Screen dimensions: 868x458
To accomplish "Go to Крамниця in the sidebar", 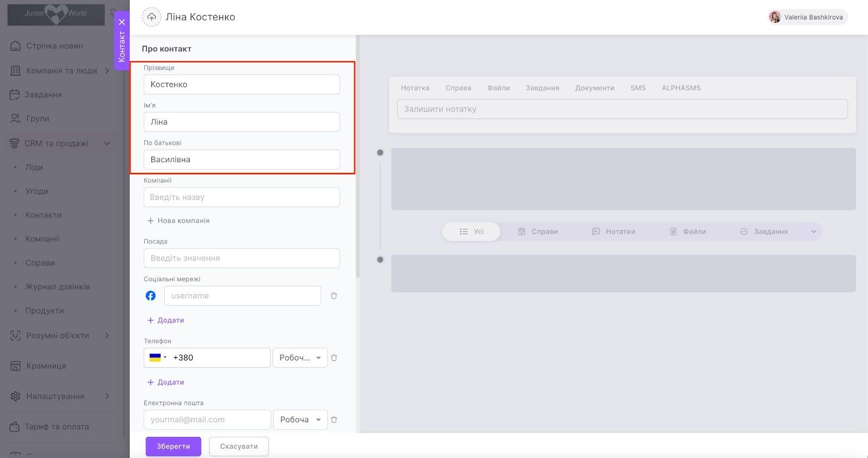I will [x=46, y=366].
